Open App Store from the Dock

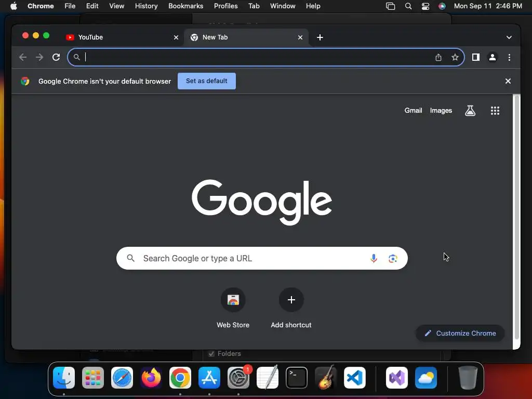pyautogui.click(x=209, y=378)
